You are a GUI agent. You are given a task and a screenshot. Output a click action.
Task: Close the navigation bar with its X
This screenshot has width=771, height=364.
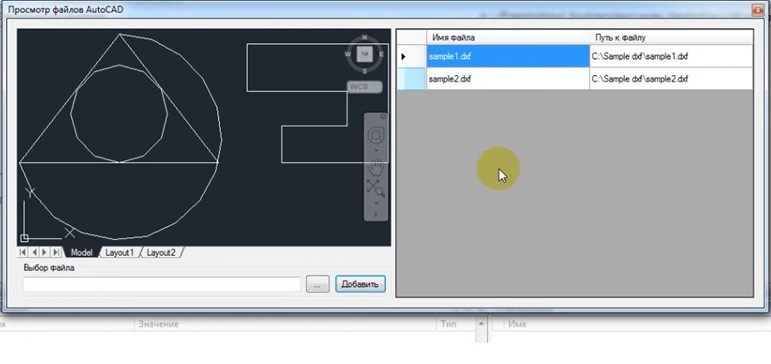[384, 117]
